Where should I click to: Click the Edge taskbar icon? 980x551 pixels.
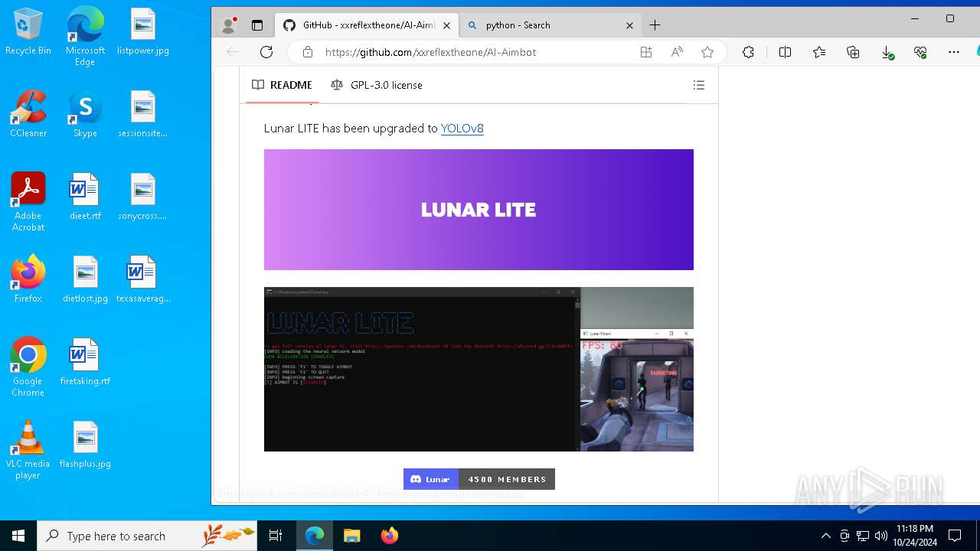315,536
